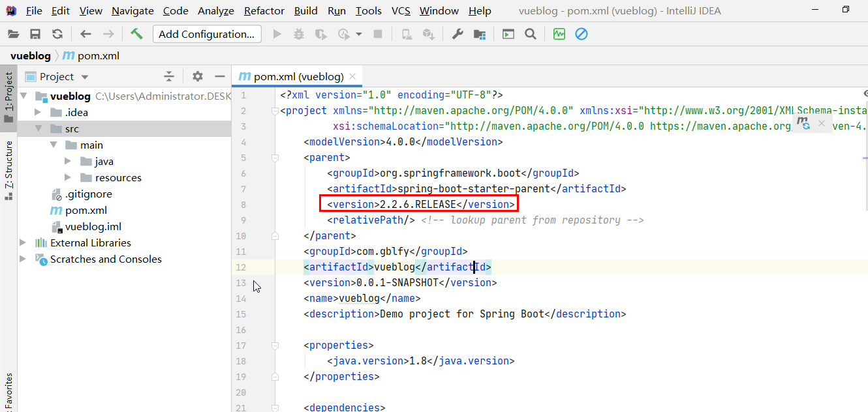Image resolution: width=868 pixels, height=412 pixels.
Task: Open Project Structure folder icon
Action: coord(480,34)
